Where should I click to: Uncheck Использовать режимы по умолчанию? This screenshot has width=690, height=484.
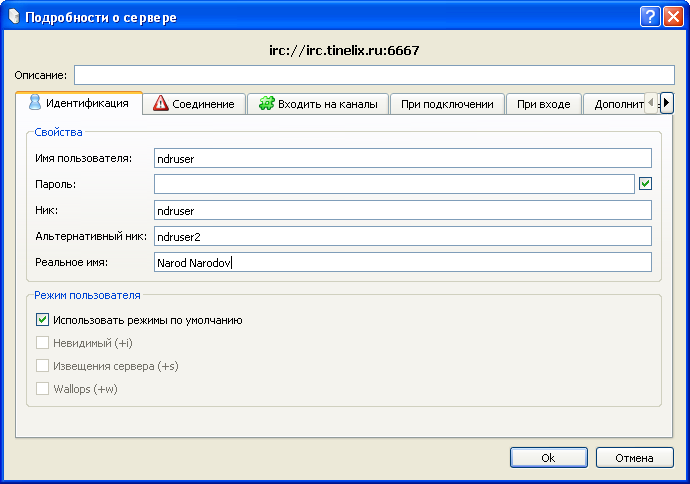pos(43,320)
